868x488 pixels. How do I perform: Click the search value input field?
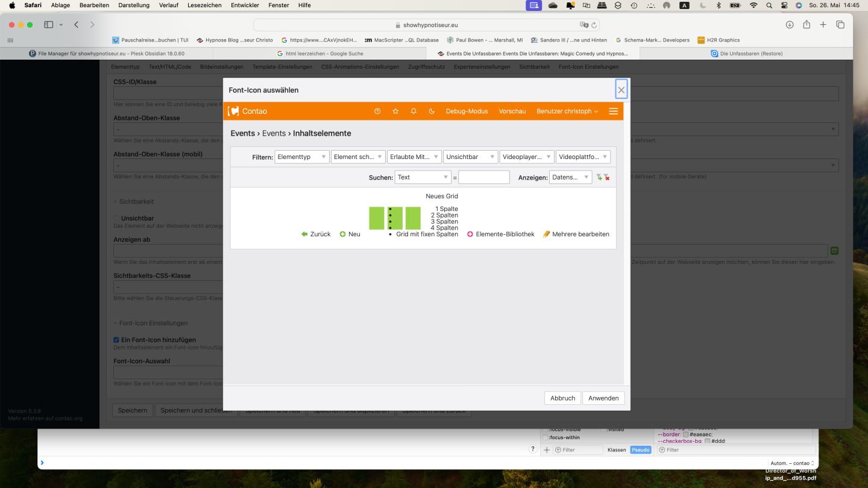pyautogui.click(x=483, y=177)
